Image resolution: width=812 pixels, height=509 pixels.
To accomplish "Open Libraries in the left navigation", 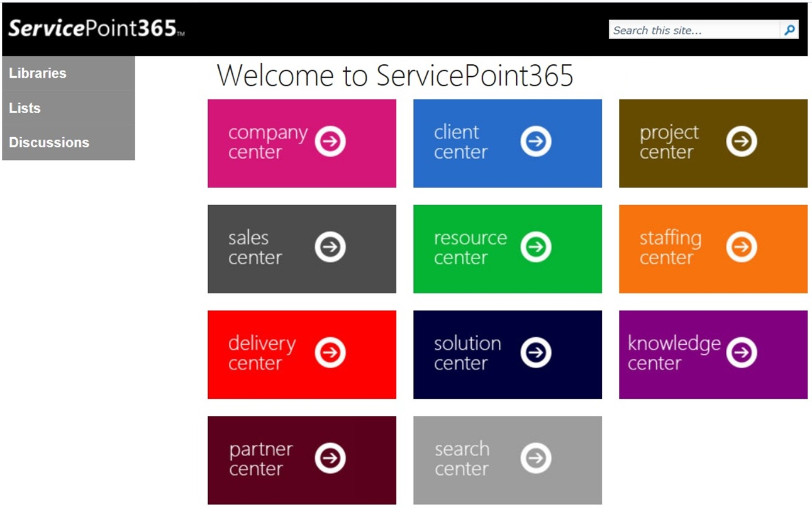I will pyautogui.click(x=38, y=74).
